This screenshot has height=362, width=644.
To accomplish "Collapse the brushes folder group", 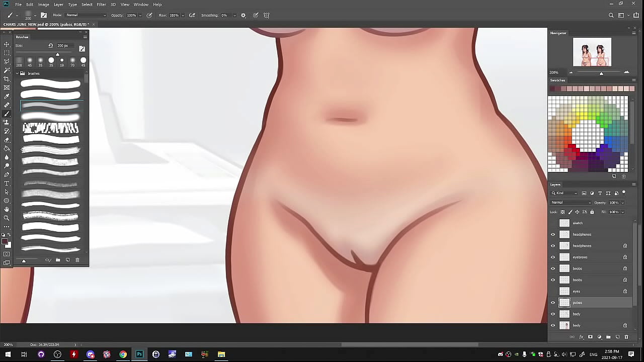I will point(17,73).
